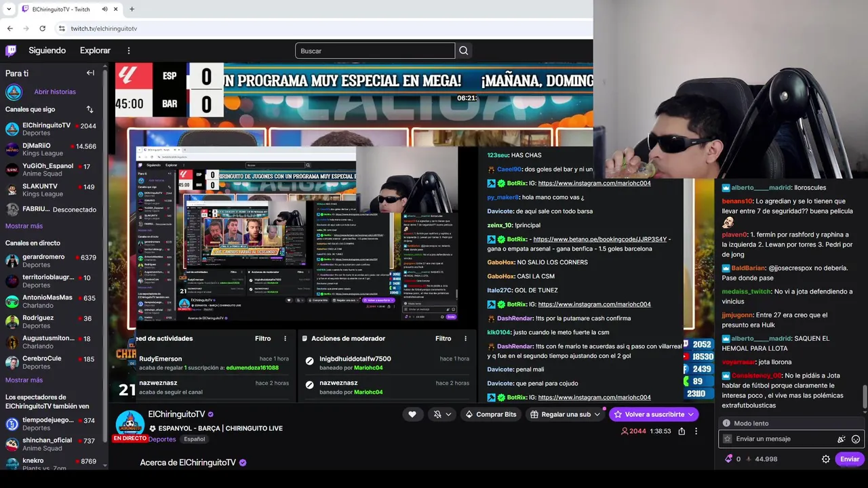
Task: Reload the Twitch page
Action: tap(42, 28)
